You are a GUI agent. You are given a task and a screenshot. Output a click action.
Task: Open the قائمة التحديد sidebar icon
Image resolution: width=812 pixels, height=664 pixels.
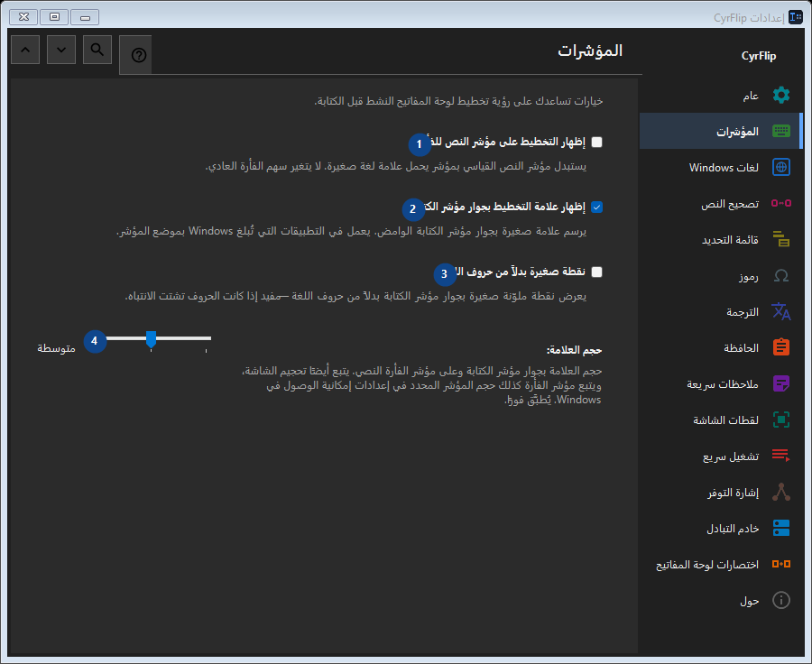pyautogui.click(x=781, y=239)
